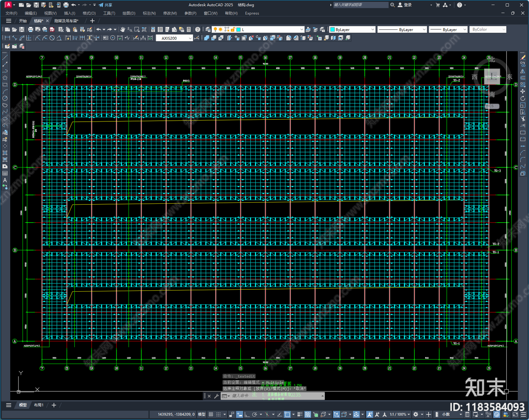This screenshot has width=529, height=420.
Task: Click into the keyword search input field
Action: 360,5
